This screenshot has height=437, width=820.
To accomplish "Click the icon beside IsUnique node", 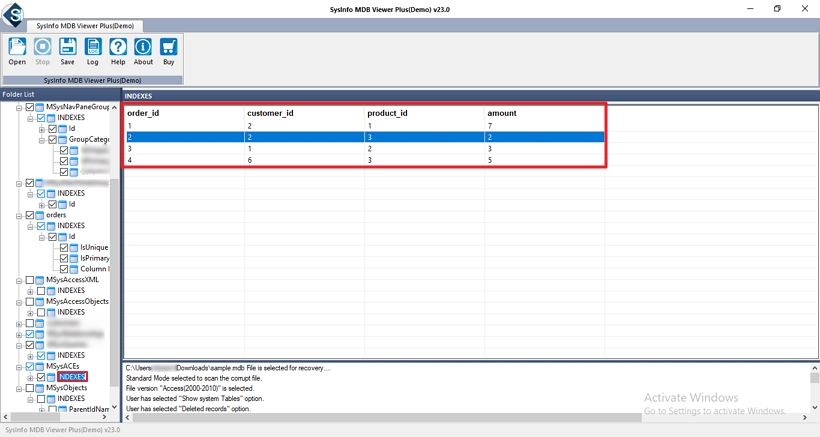I will [74, 247].
